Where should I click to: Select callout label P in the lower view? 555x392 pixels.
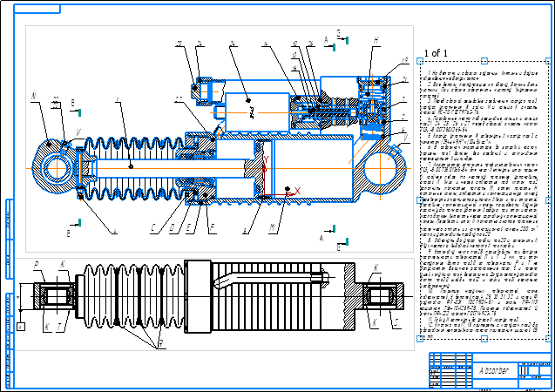point(37,264)
